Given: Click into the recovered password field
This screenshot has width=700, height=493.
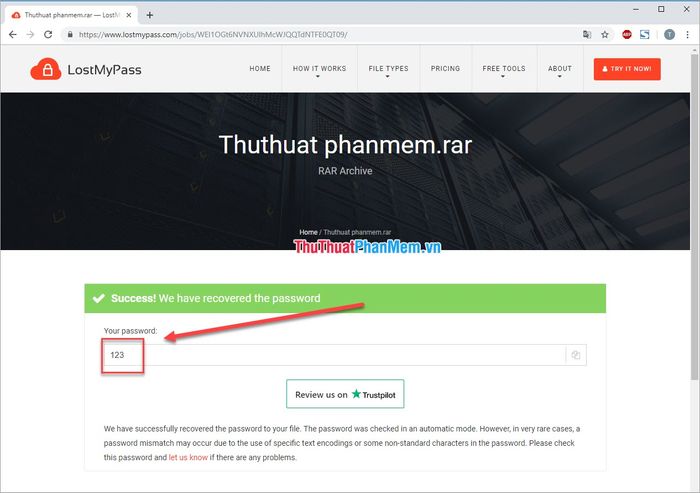Looking at the screenshot, I should coord(335,355).
